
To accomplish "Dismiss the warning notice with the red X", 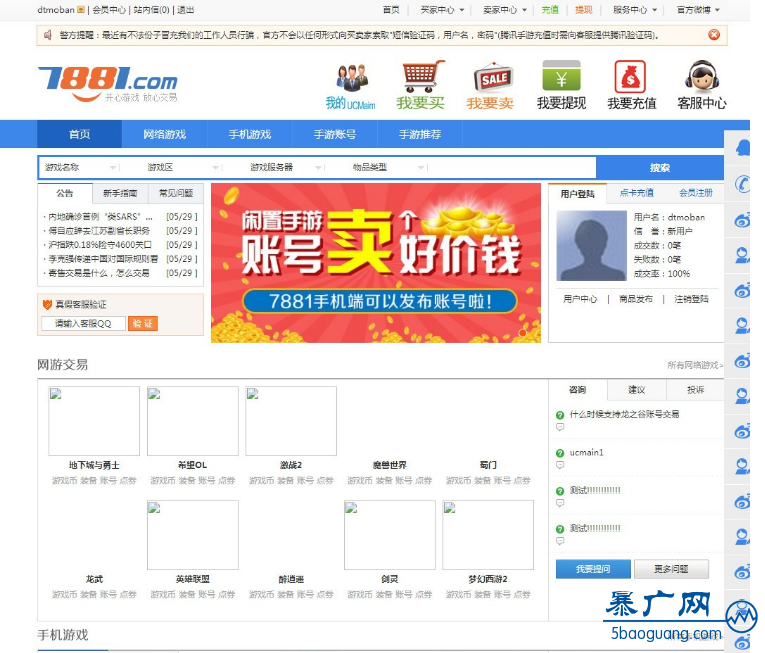I will 714,35.
